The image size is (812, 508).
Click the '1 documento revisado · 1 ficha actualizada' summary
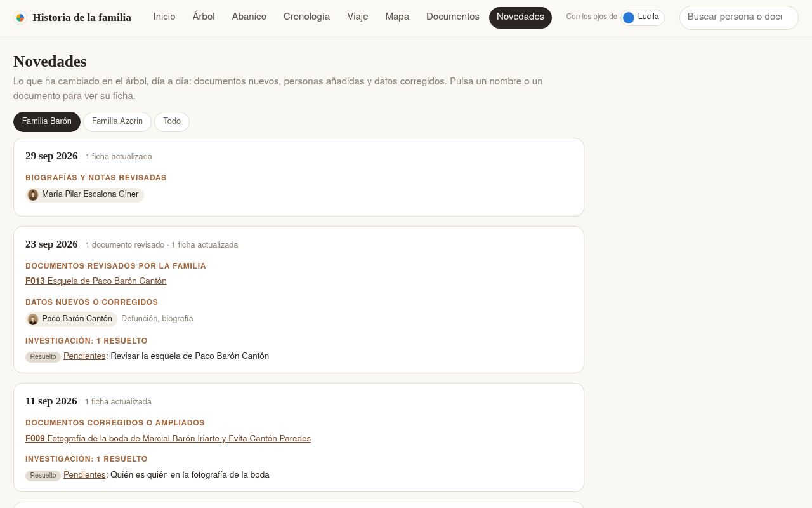(x=162, y=245)
